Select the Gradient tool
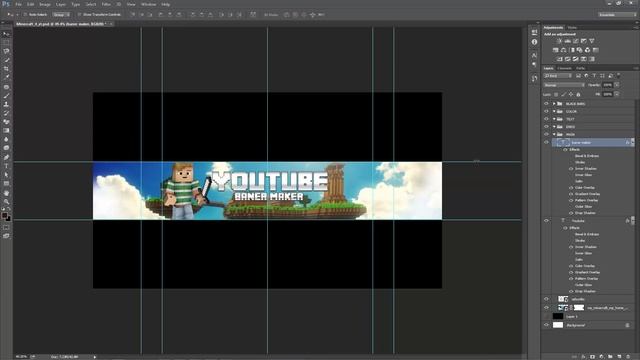 6,131
